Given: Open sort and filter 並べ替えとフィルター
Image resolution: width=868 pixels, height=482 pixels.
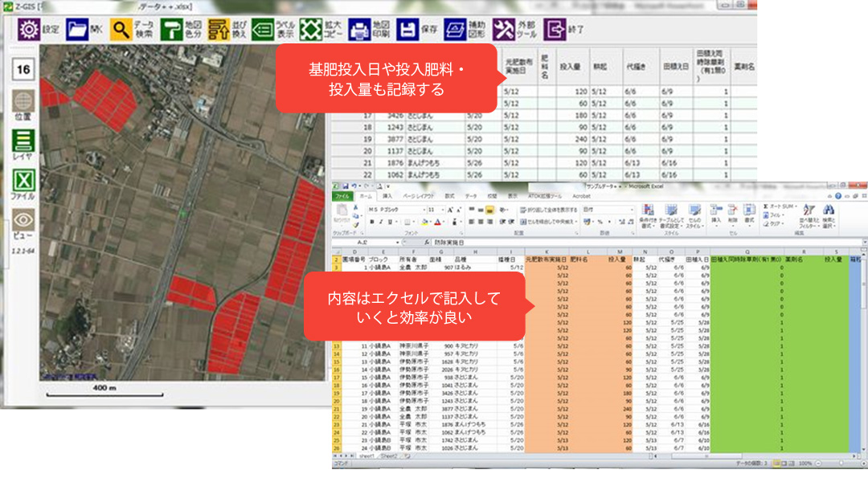Looking at the screenshot, I should 809,216.
